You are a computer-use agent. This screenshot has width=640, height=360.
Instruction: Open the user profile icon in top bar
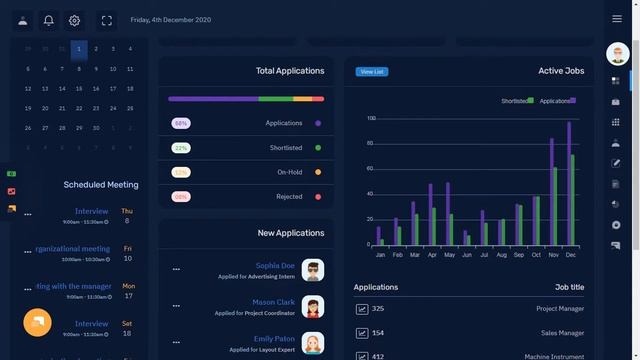(x=23, y=20)
